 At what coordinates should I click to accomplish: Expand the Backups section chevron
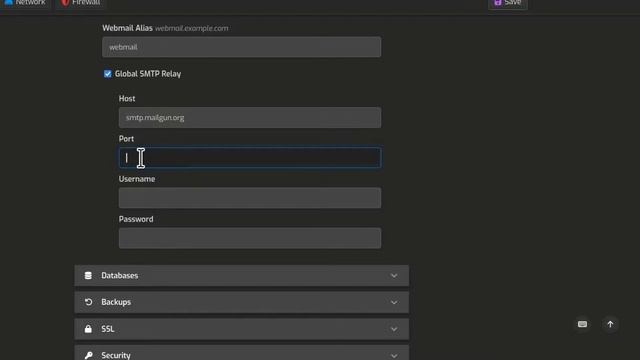click(x=394, y=302)
